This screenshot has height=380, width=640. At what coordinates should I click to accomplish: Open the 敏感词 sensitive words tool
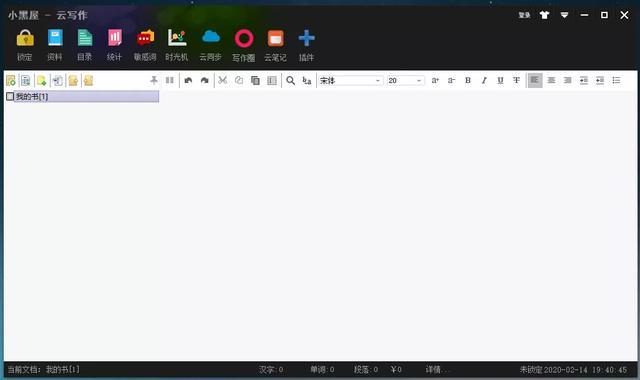coord(145,38)
